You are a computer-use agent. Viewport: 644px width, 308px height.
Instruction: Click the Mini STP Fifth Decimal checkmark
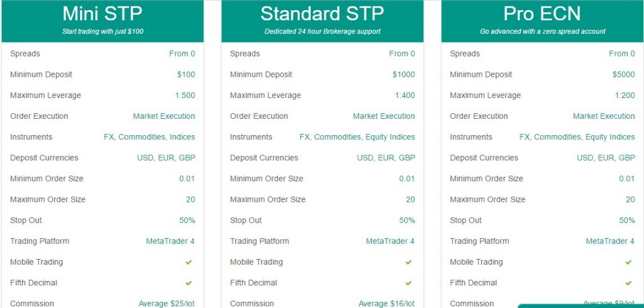189,283
